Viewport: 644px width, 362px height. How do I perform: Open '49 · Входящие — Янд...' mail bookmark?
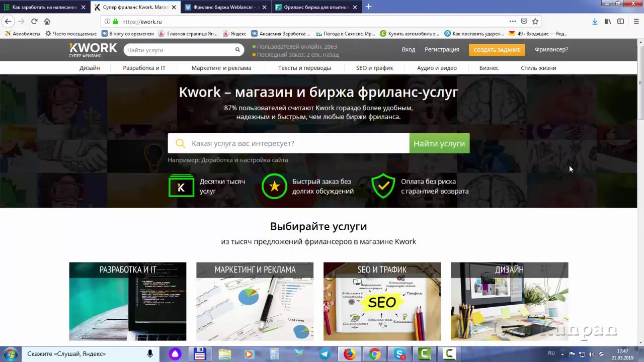538,34
